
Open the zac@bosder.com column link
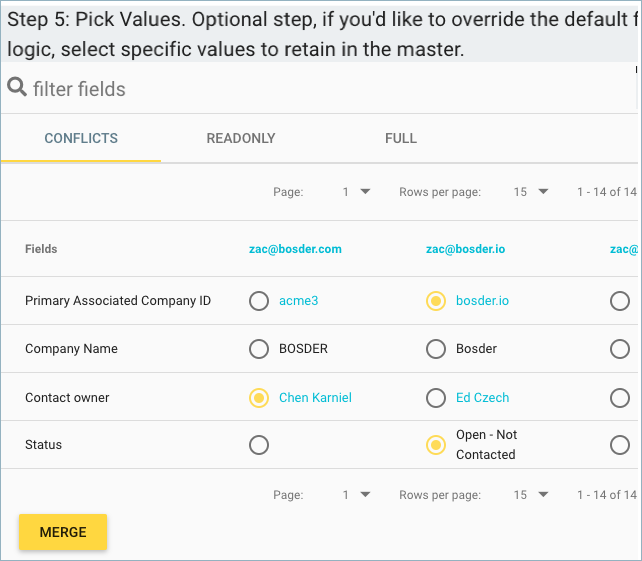(295, 249)
